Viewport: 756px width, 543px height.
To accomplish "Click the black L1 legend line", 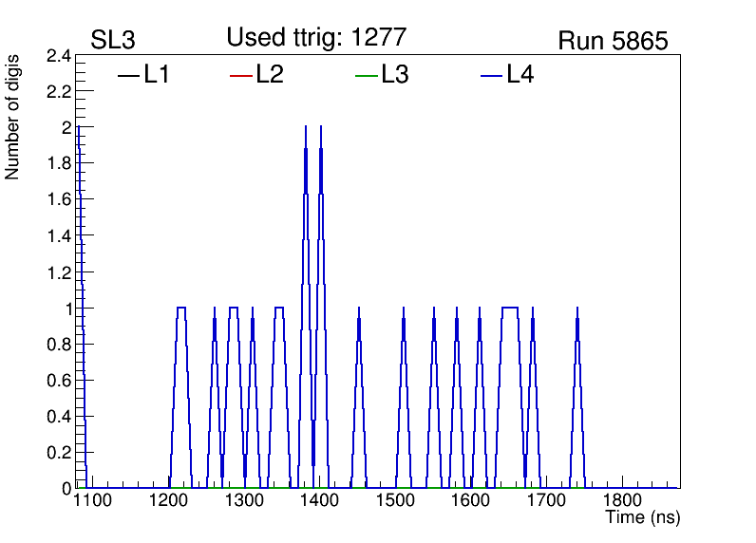I will click(x=128, y=76).
